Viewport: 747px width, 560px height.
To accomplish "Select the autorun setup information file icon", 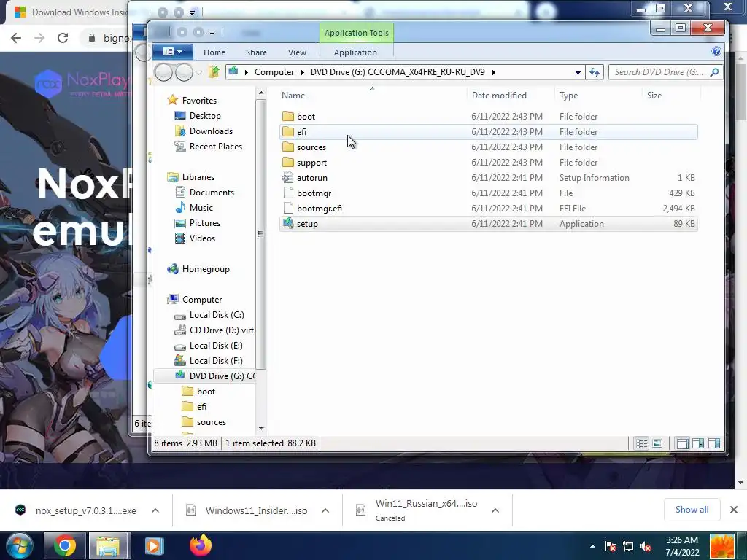I will (x=287, y=178).
